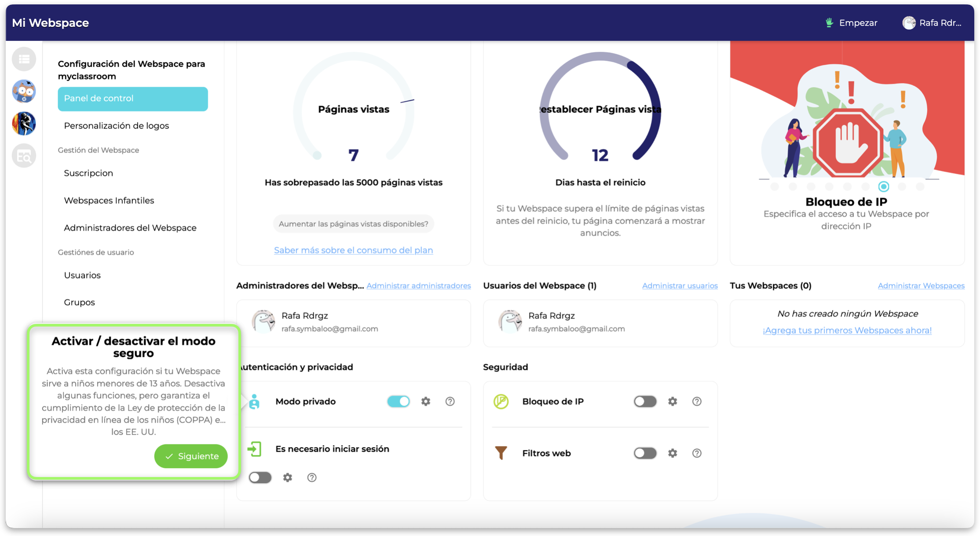Select Panel de control menu item
This screenshot has height=536, width=980.
click(x=133, y=99)
